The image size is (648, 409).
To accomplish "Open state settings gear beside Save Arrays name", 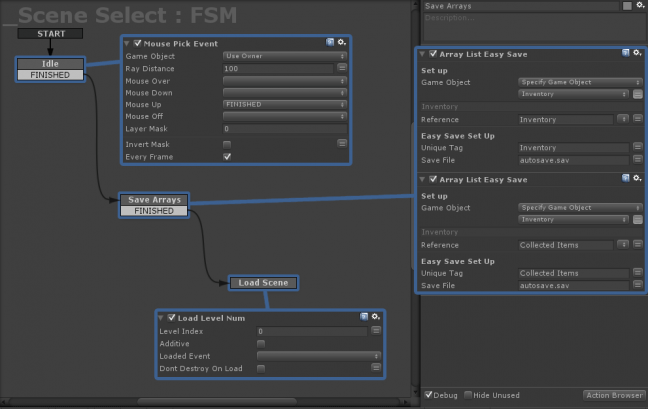I will [x=641, y=5].
